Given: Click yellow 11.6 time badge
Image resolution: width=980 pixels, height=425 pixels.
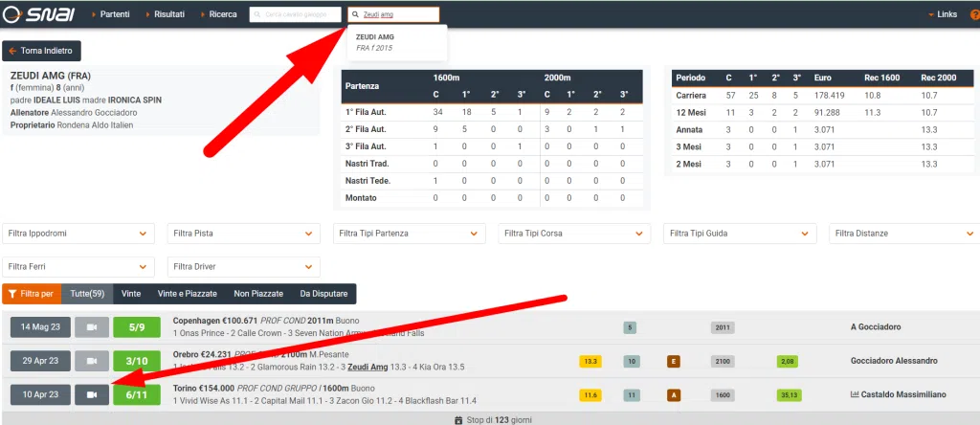Looking at the screenshot, I should [x=590, y=395].
